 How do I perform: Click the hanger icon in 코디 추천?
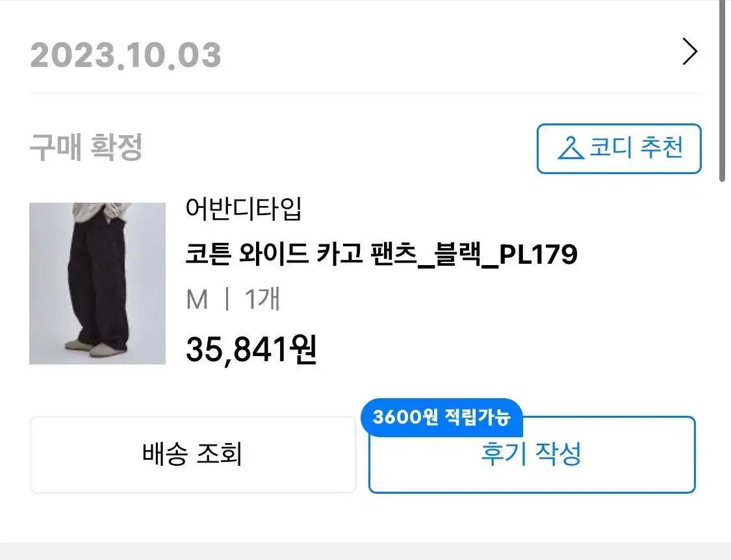click(x=570, y=148)
